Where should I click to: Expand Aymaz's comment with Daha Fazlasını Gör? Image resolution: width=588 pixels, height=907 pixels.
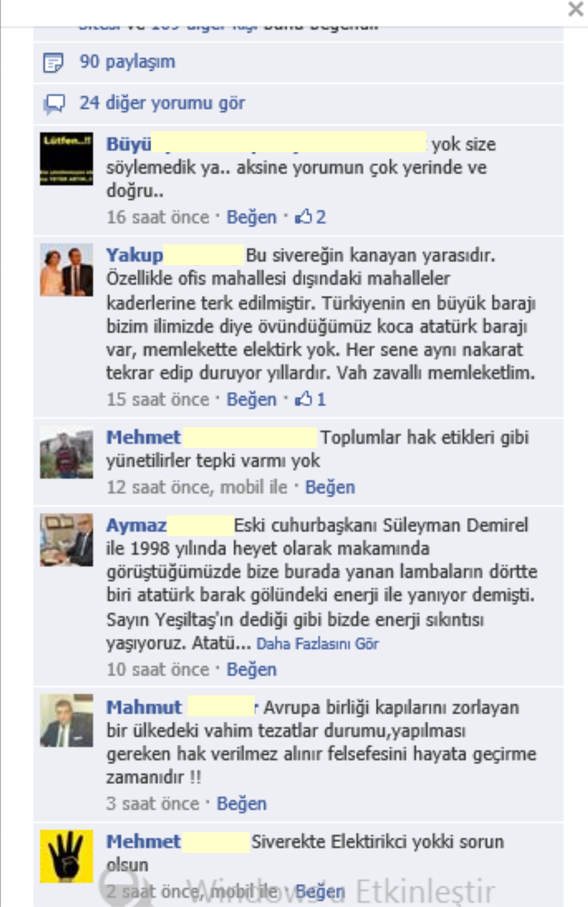coord(317,643)
